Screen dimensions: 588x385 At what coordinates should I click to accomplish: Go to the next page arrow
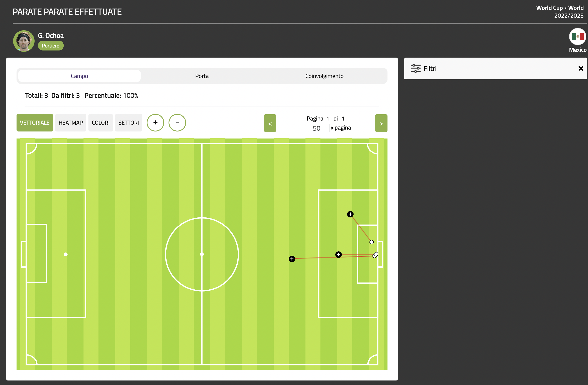click(x=381, y=123)
